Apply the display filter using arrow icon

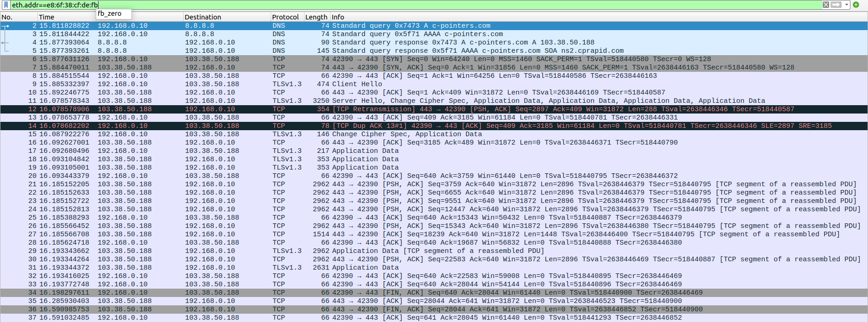[836, 5]
